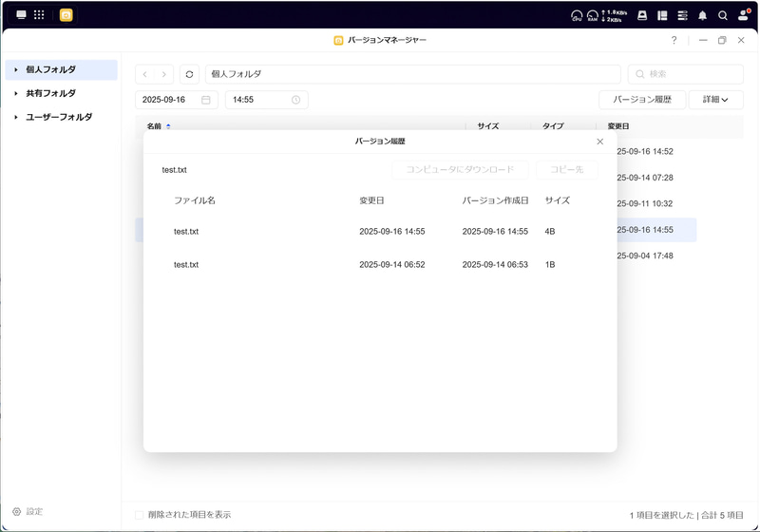
Task: Click サイズ column header in dialog
Action: (558, 200)
